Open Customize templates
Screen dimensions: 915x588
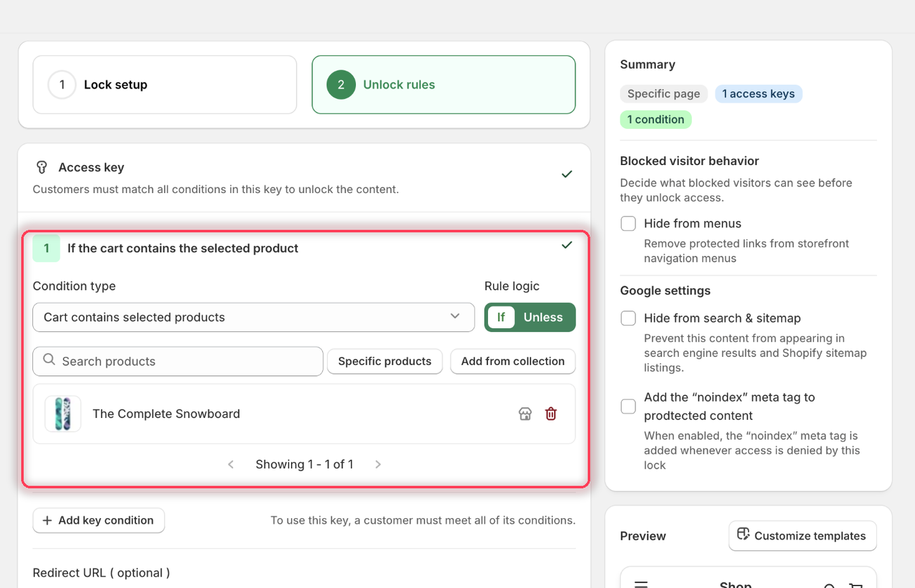(803, 536)
